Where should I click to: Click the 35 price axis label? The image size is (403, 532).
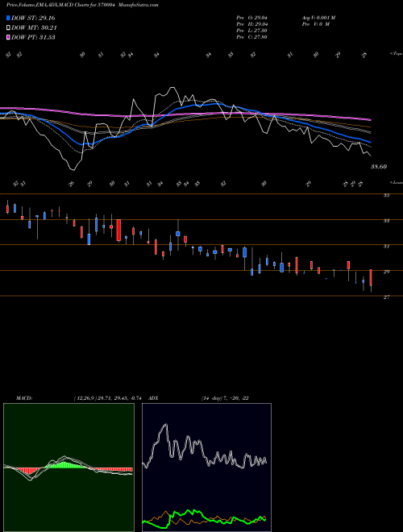pyautogui.click(x=386, y=195)
